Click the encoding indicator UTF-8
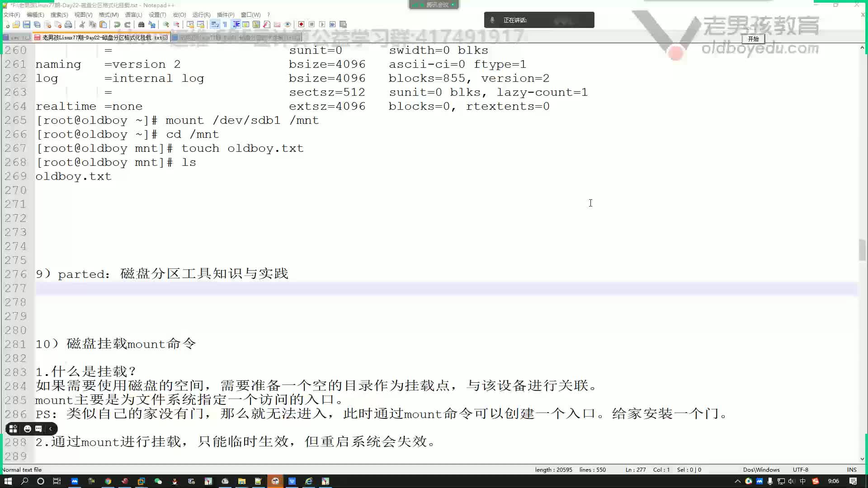Viewport: 868px width, 488px height. point(801,469)
